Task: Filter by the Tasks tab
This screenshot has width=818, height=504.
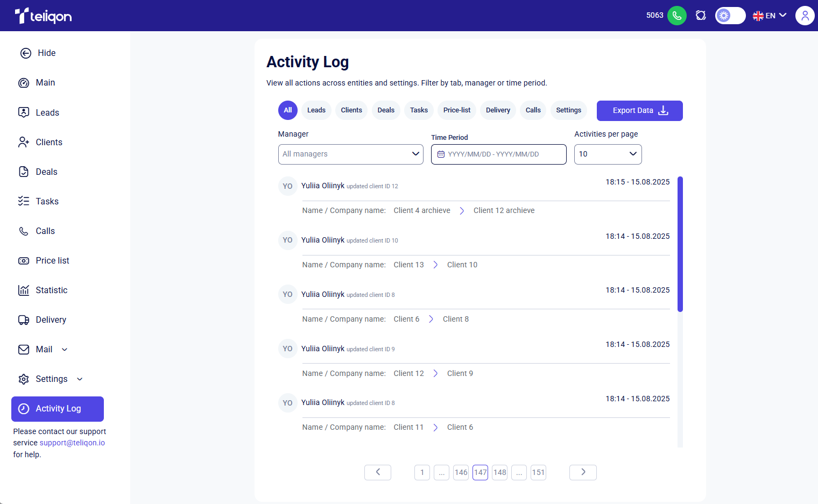Action: pos(419,110)
